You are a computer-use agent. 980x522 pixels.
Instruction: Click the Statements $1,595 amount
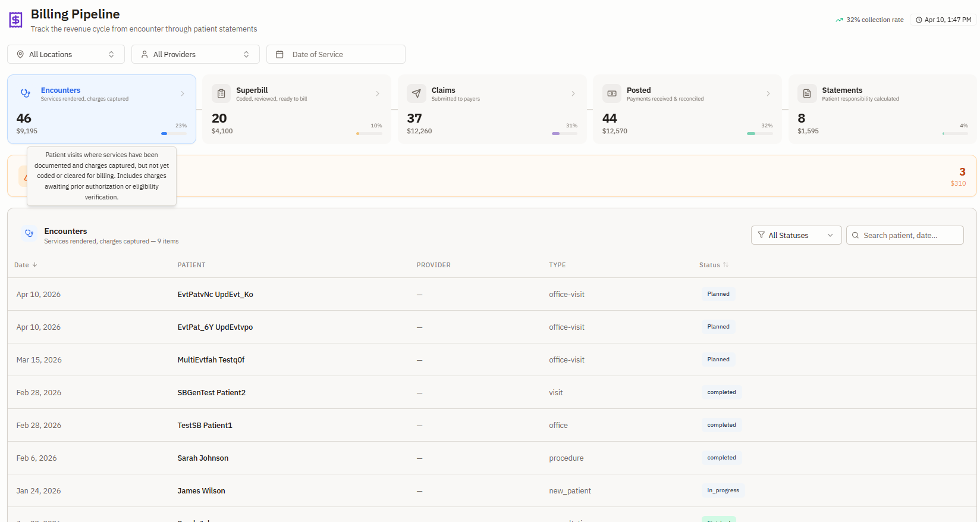point(808,131)
